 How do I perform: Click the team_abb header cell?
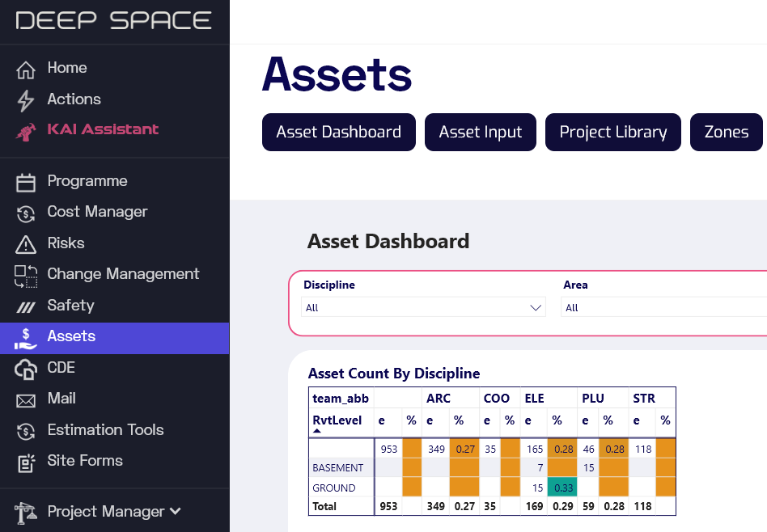(x=341, y=399)
